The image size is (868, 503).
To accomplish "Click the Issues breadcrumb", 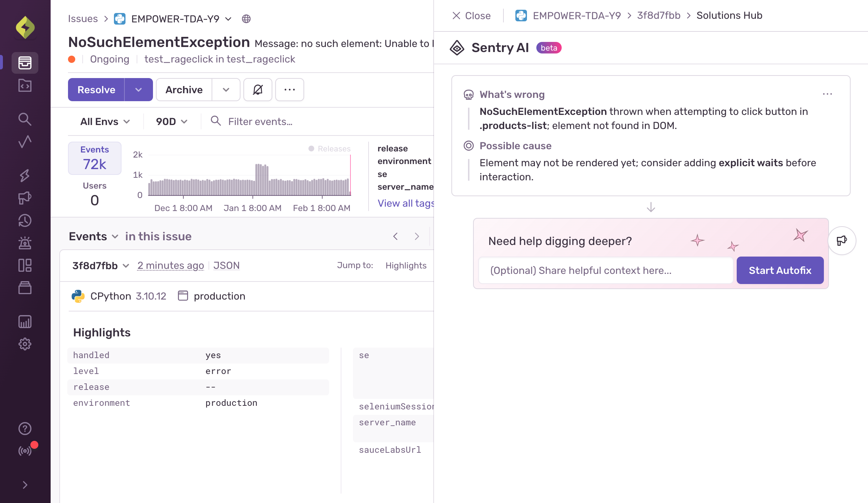I will click(83, 19).
